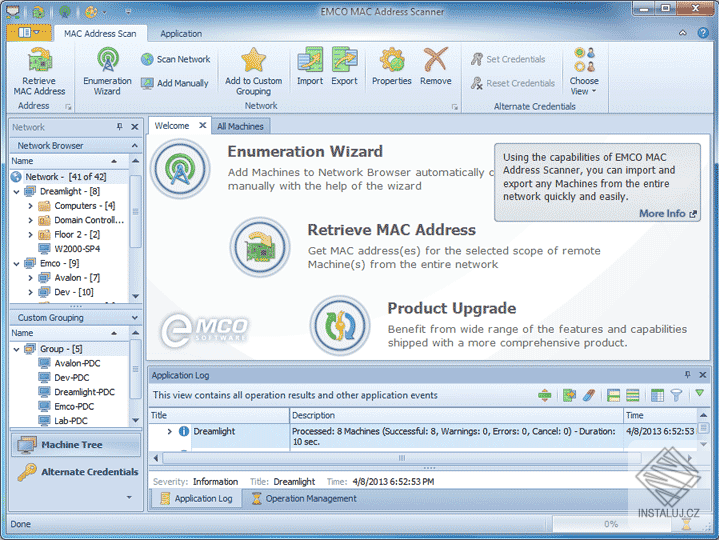719x540 pixels.
Task: Expand the Custom Grouping section chevron
Action: pyautogui.click(x=134, y=318)
